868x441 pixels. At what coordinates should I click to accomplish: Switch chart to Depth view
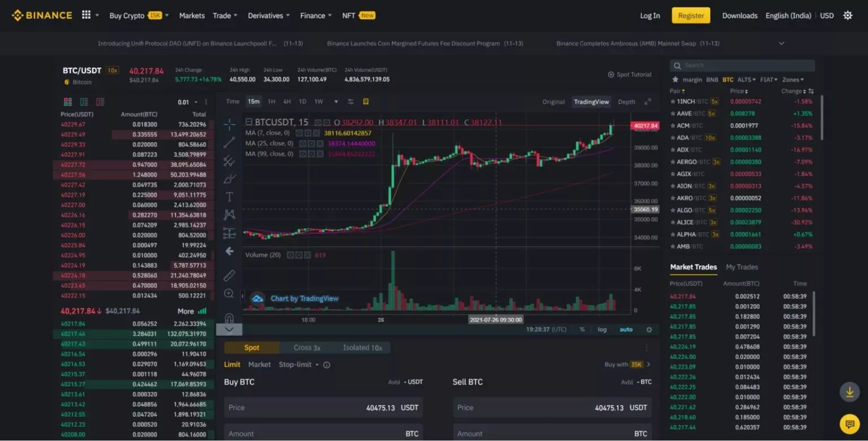click(x=626, y=102)
